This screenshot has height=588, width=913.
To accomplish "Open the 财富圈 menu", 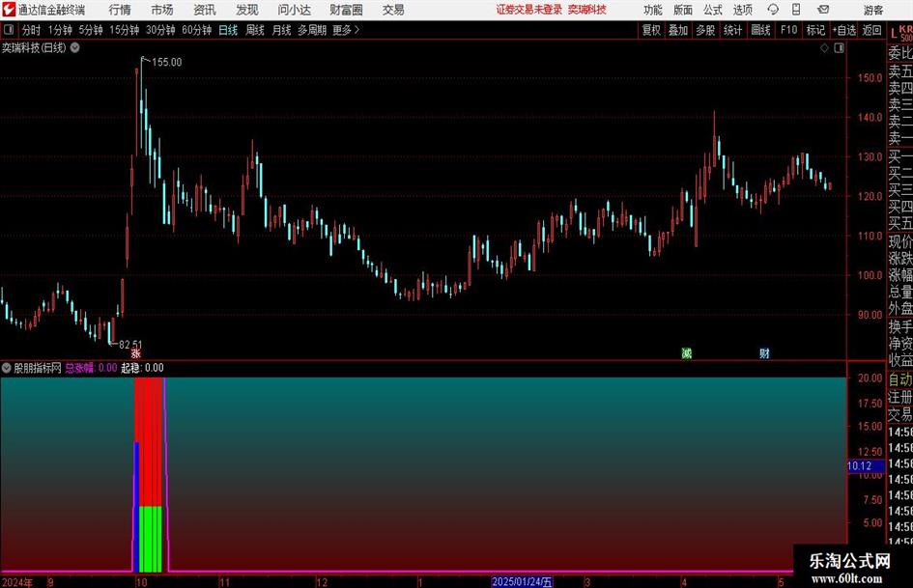I will (346, 10).
